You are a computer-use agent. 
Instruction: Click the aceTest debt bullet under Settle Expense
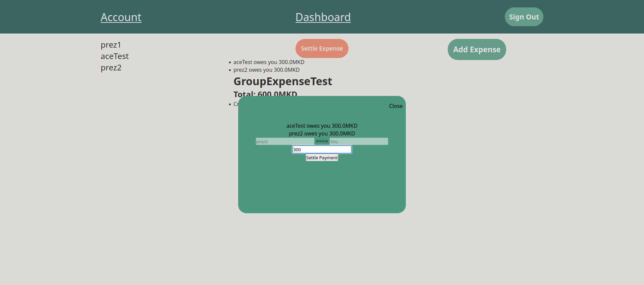(x=269, y=62)
